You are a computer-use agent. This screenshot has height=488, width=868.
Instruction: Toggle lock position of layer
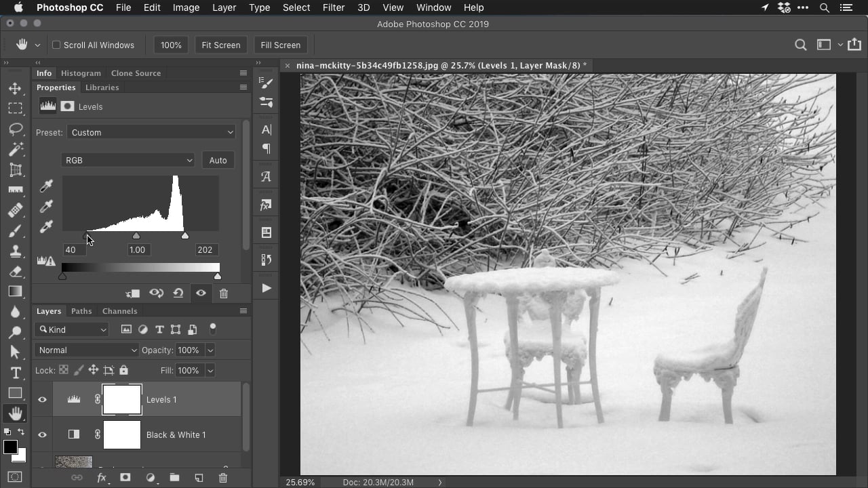click(93, 370)
